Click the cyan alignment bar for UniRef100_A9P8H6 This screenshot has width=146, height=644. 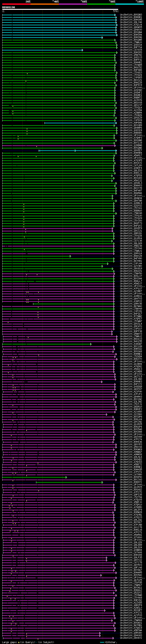coord(80,123)
